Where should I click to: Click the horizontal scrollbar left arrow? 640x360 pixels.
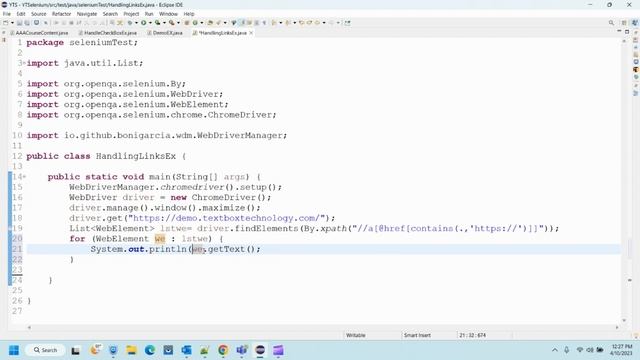29,327
